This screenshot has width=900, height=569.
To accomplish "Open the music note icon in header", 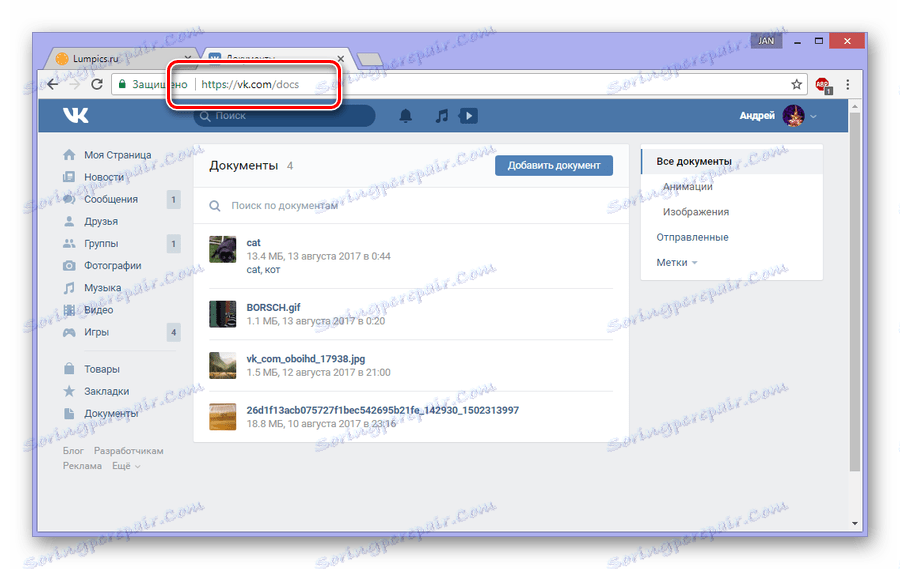I will tap(441, 116).
